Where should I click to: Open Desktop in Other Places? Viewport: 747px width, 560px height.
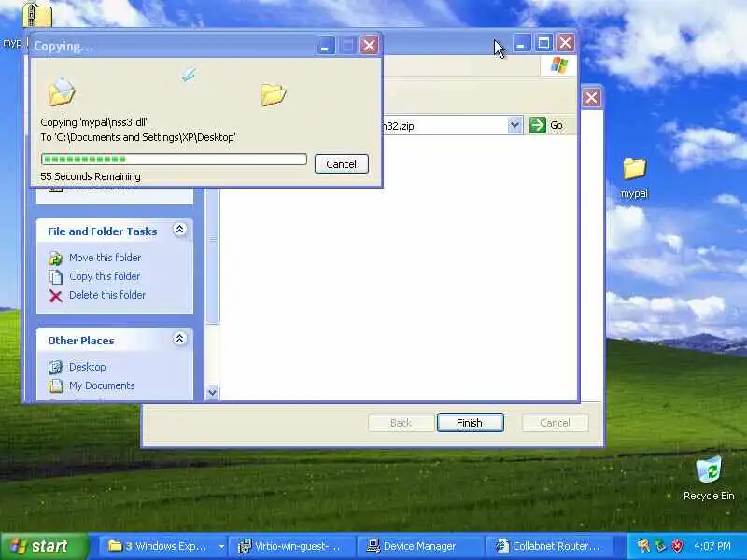[x=87, y=367]
